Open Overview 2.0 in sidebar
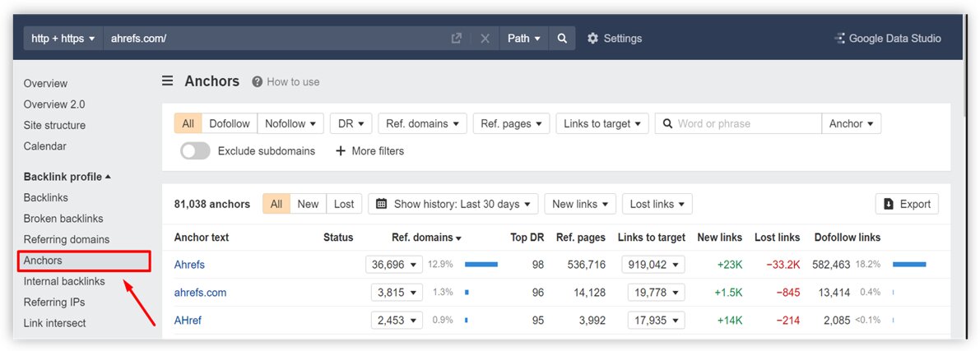Viewport: 980px width, 351px height. click(x=53, y=104)
